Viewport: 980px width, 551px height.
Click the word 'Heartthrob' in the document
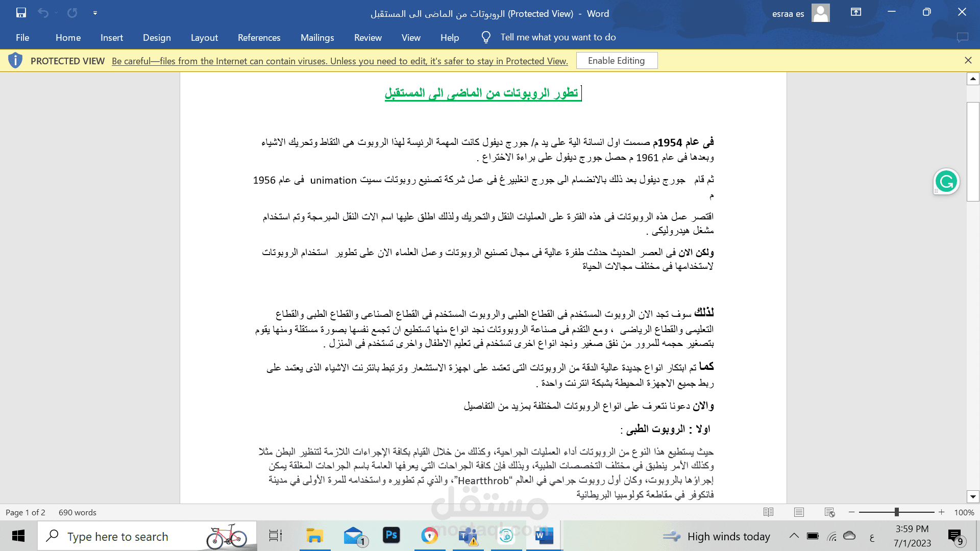(483, 481)
